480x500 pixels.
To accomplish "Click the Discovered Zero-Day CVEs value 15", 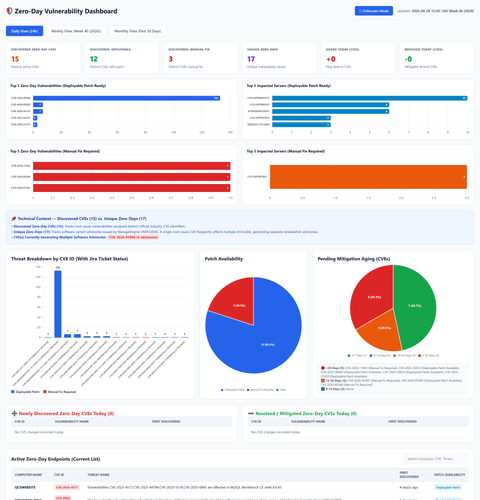I will 15,59.
